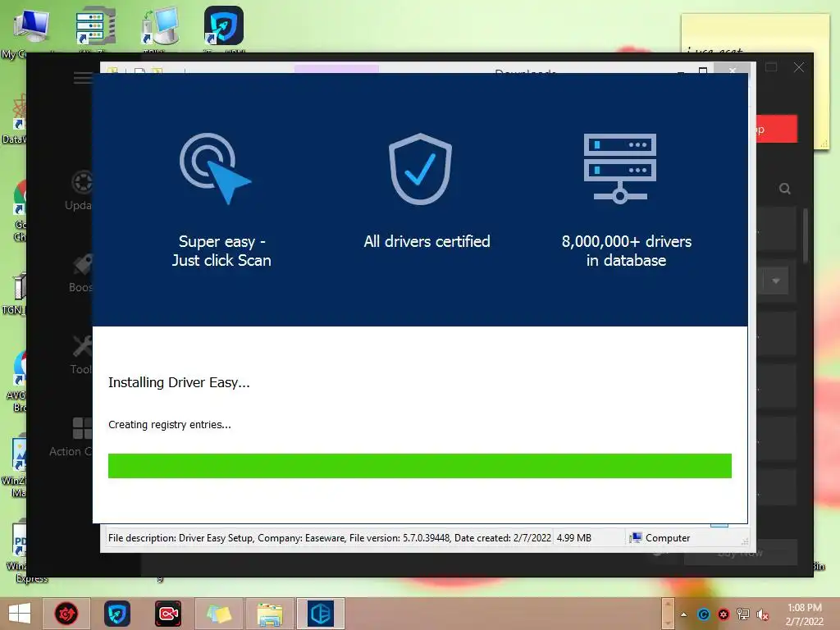
Task: Click the yellow sticky note on desktop
Action: 756,32
